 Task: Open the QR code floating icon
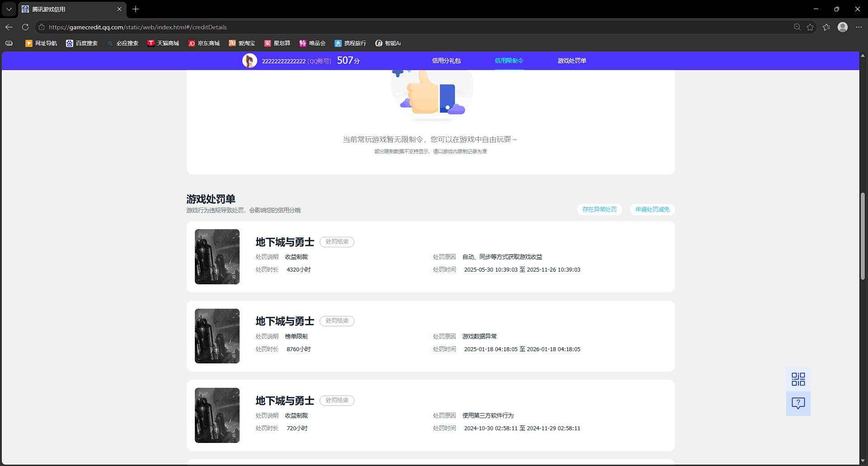point(798,379)
